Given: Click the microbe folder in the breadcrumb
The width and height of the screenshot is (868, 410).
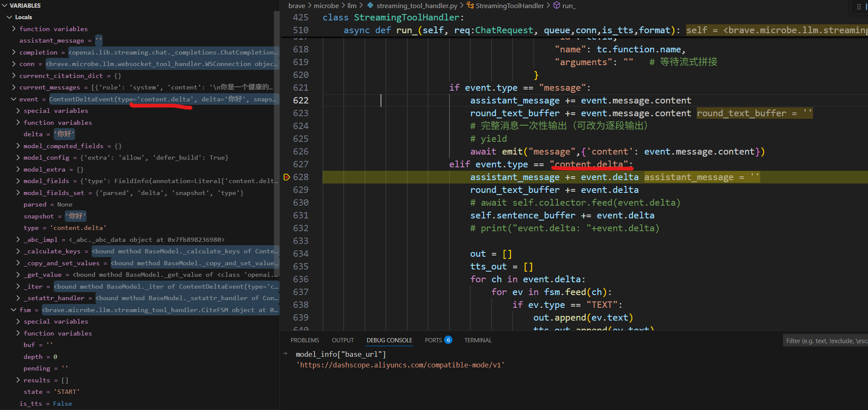Looking at the screenshot, I should [x=326, y=6].
